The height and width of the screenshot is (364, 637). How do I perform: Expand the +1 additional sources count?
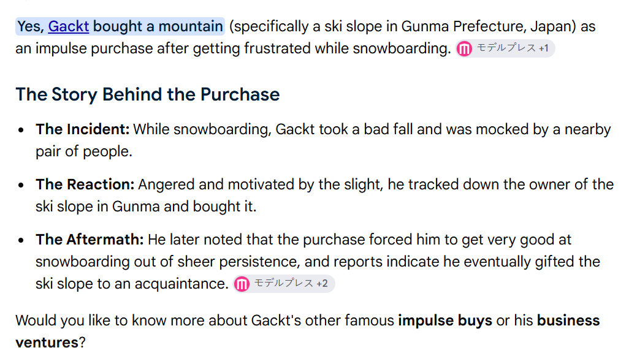[544, 48]
